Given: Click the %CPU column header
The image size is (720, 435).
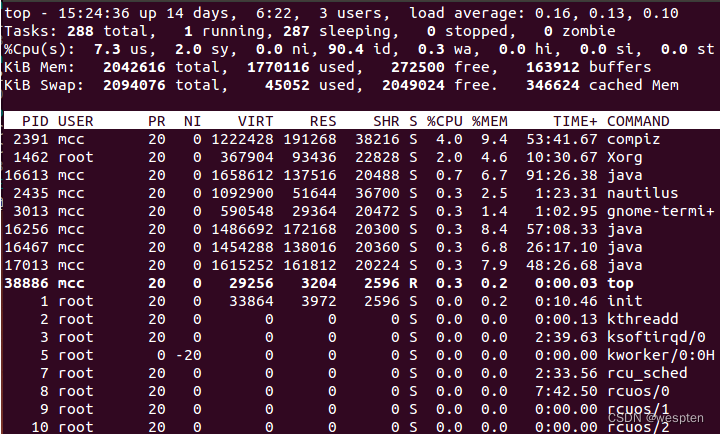Looking at the screenshot, I should [x=444, y=121].
